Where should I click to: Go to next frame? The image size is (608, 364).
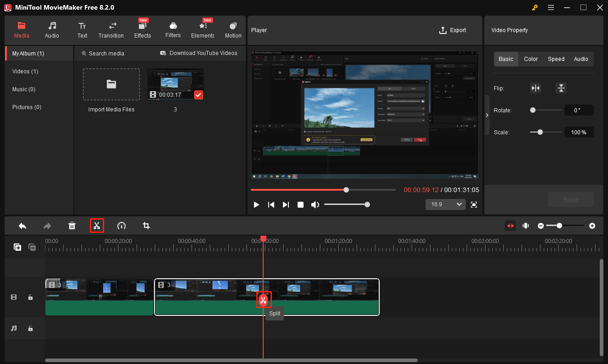pyautogui.click(x=286, y=204)
